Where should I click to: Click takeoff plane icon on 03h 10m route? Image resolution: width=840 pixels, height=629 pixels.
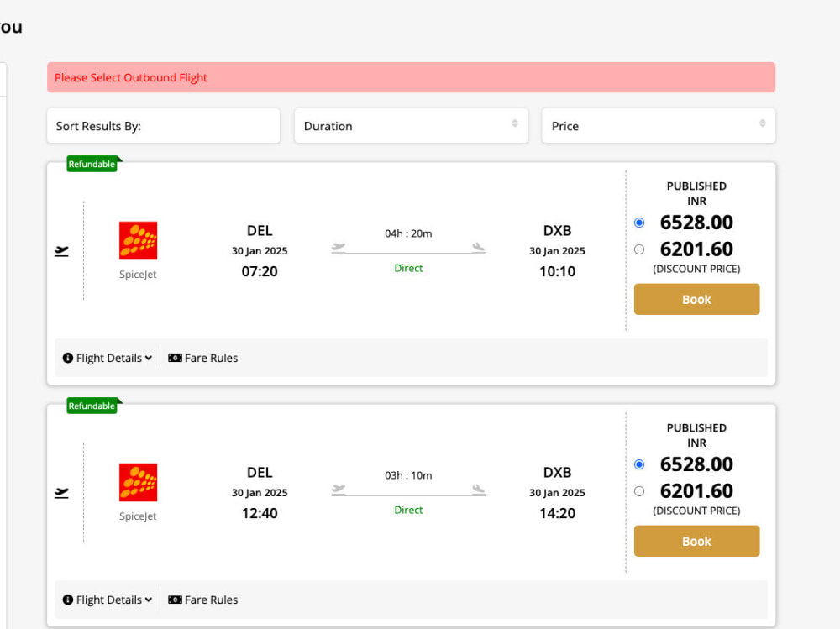339,488
